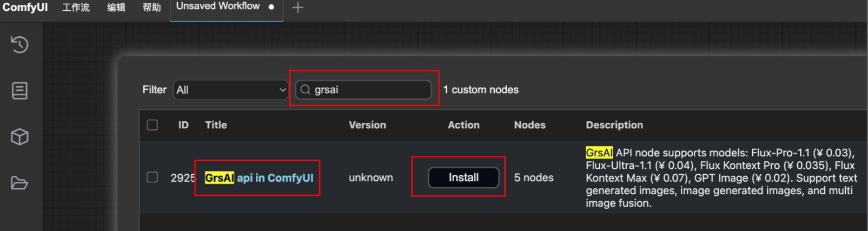Screen dimensions: 868x231
Task: Tick the checkbox for row 2925
Action: (153, 177)
